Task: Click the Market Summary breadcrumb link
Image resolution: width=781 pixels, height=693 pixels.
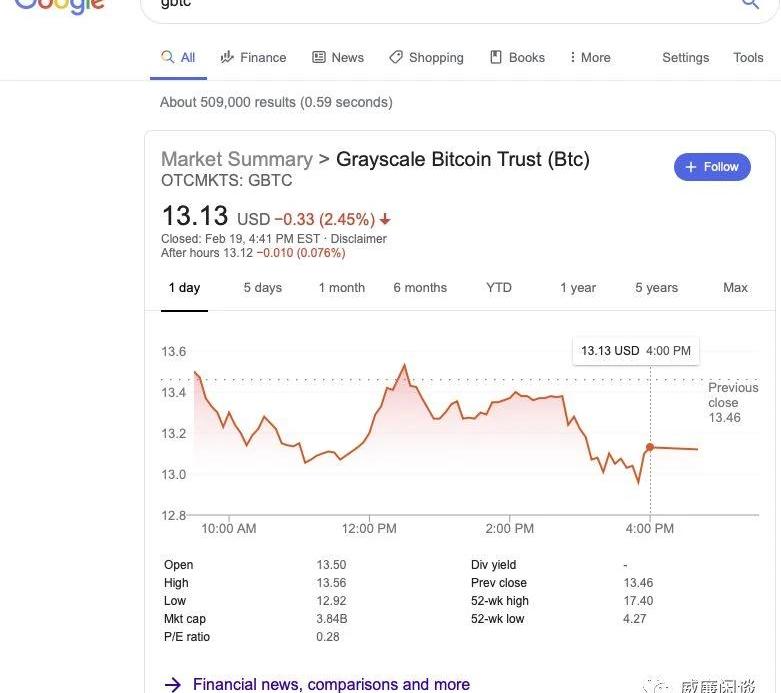Action: [237, 159]
